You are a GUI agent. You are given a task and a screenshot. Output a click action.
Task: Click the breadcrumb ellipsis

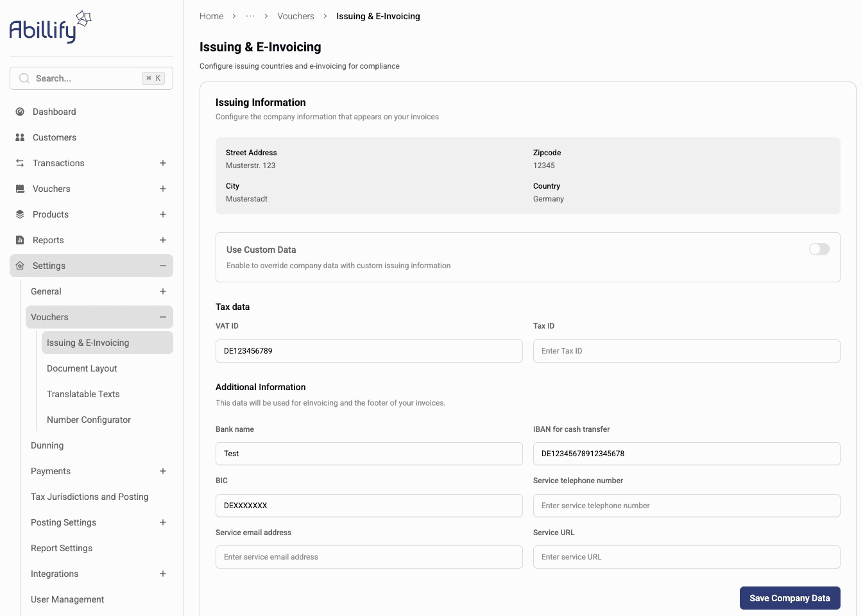click(x=250, y=16)
